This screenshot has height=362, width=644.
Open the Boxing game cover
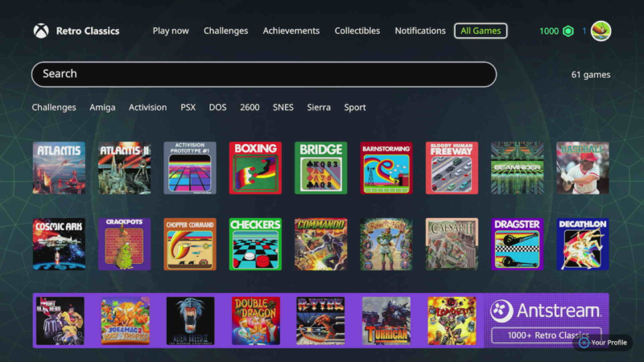click(255, 168)
